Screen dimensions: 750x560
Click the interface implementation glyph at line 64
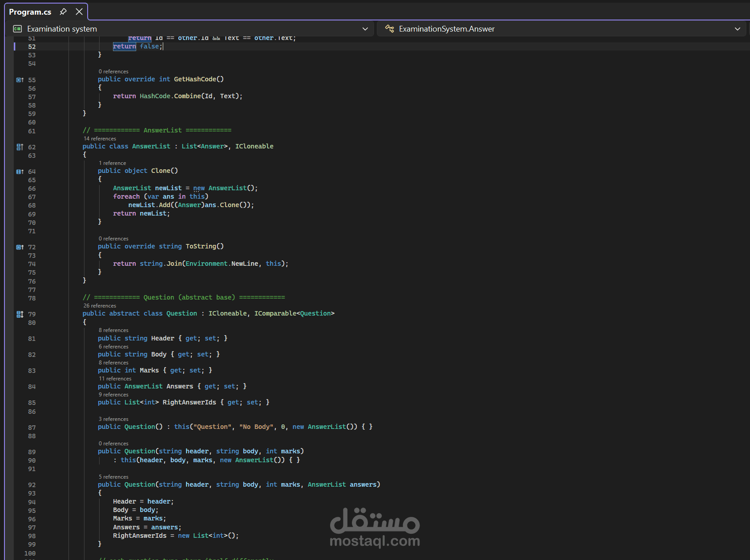tap(20, 172)
